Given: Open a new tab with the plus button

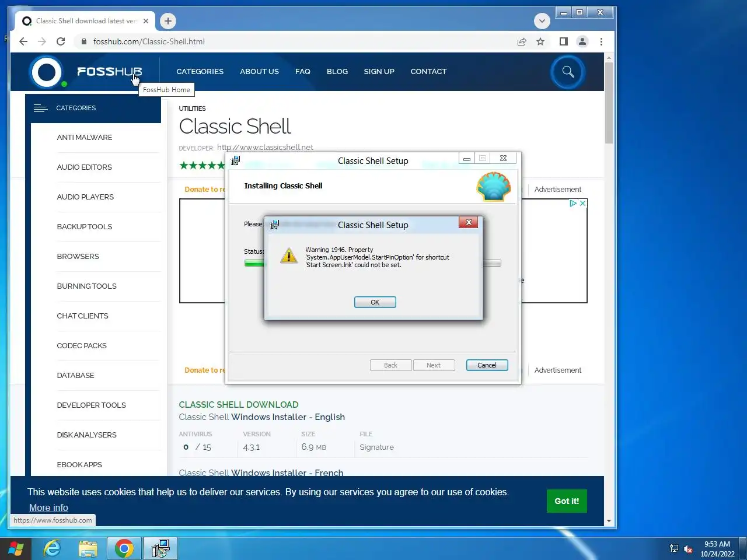Looking at the screenshot, I should (x=168, y=21).
